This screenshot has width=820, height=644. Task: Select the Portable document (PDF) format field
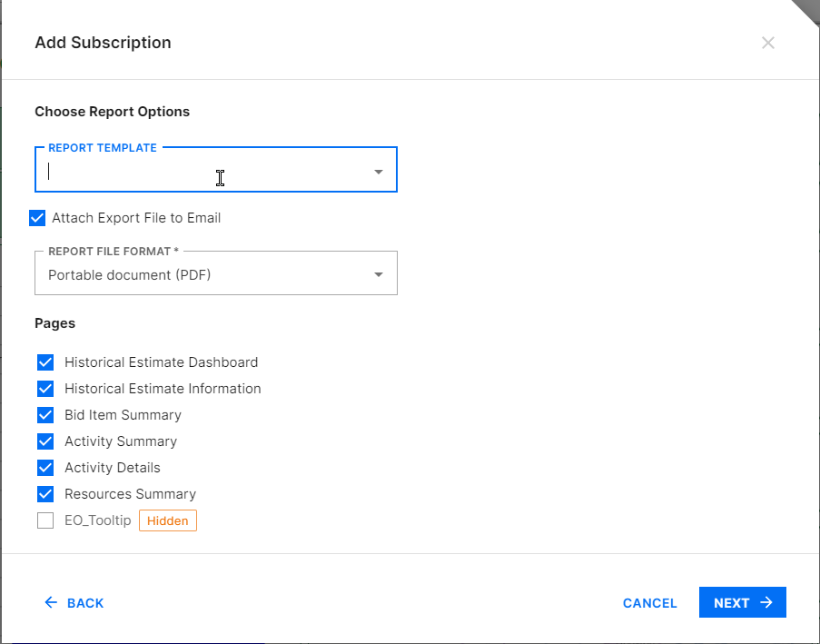click(x=200, y=274)
